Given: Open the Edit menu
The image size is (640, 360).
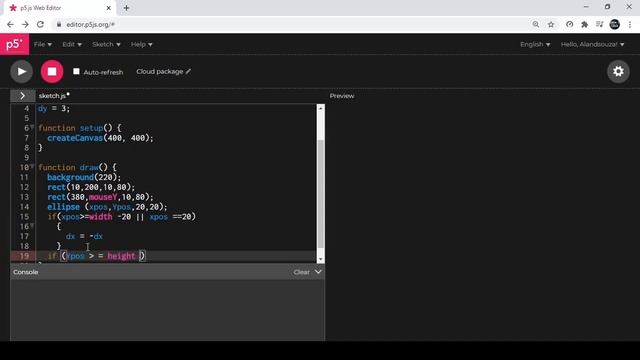Looking at the screenshot, I should click(72, 44).
